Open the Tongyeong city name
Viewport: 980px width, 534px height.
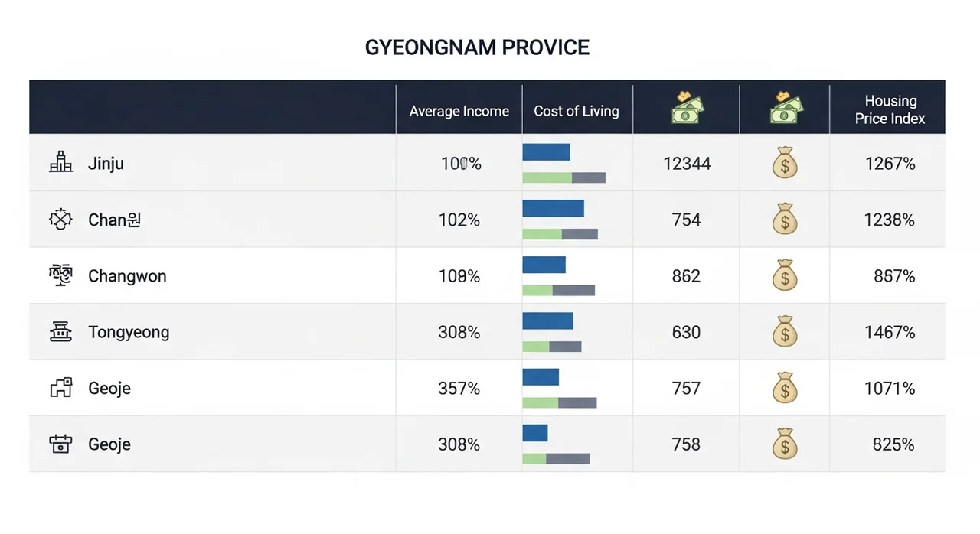pyautogui.click(x=129, y=332)
